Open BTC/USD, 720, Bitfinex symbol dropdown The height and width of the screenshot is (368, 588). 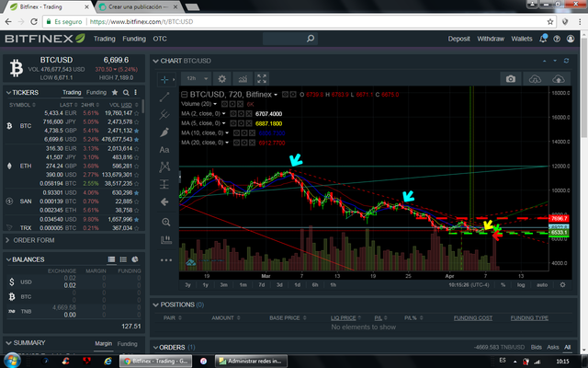pyautogui.click(x=276, y=95)
